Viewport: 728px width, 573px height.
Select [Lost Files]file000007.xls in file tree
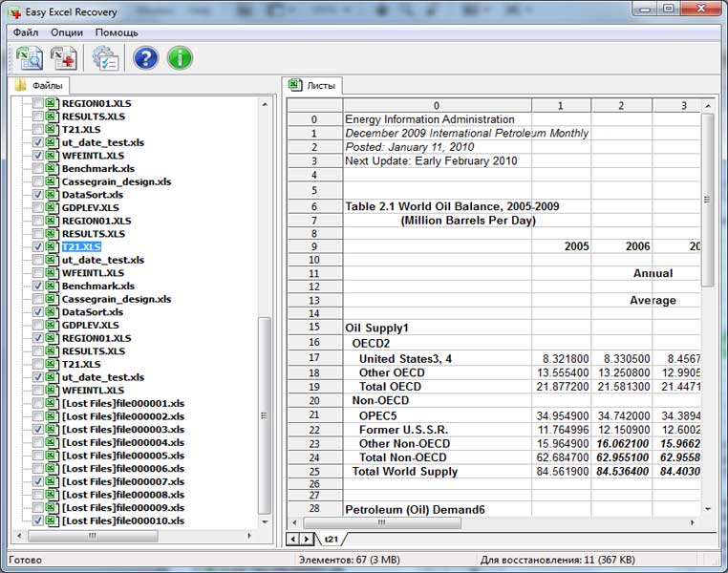click(x=122, y=482)
